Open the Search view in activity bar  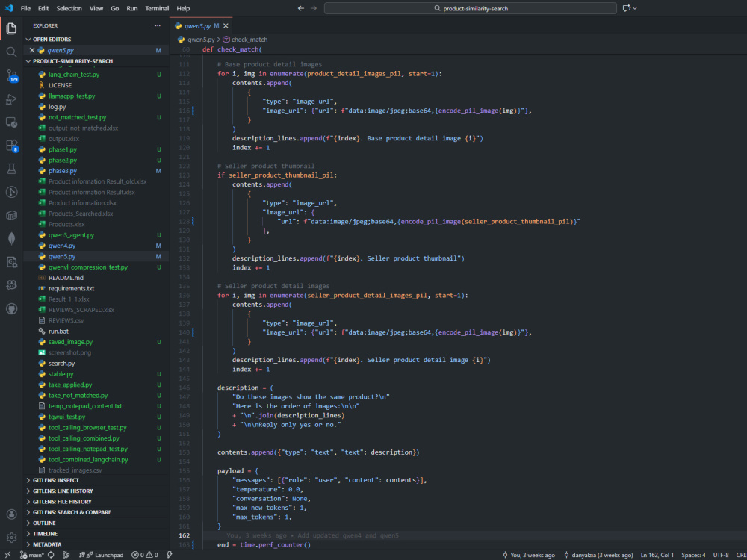[11, 52]
